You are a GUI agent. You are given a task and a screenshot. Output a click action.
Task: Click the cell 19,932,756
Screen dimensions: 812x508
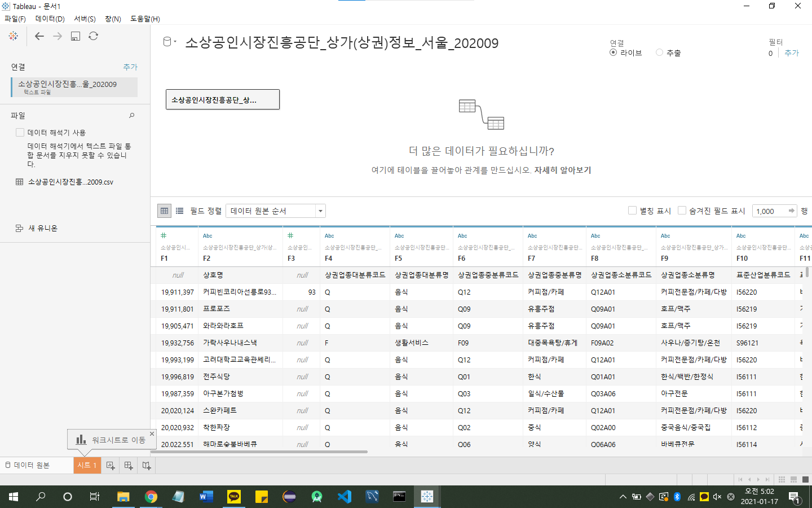[x=177, y=343]
